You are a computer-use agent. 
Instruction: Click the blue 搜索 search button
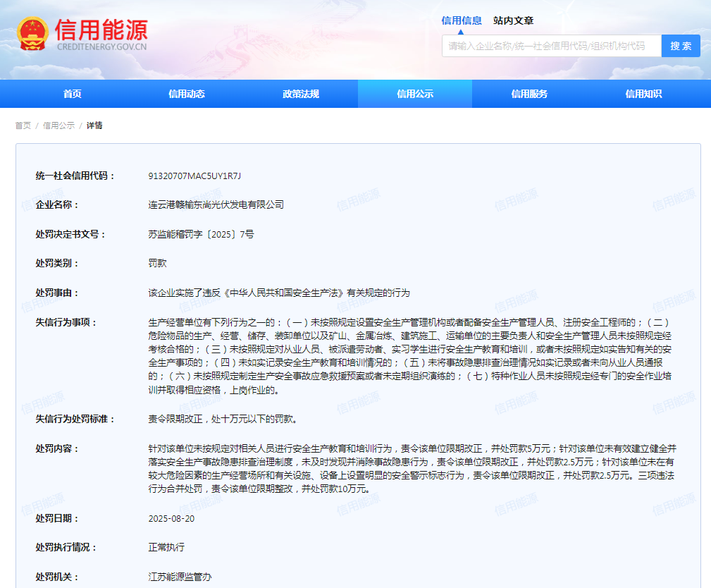pos(681,46)
